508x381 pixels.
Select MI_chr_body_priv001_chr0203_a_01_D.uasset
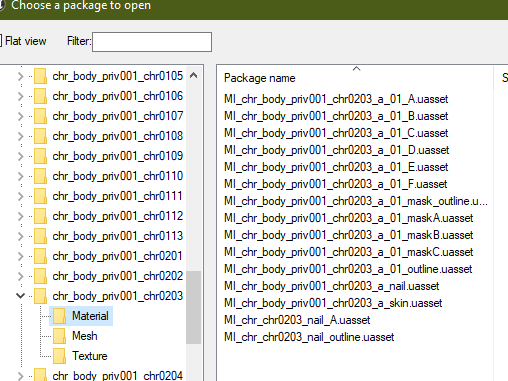[337, 150]
